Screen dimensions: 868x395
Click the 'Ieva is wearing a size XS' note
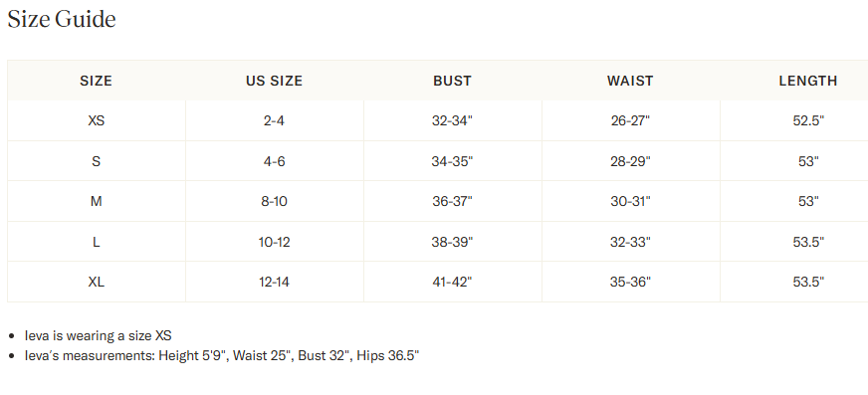coord(98,336)
